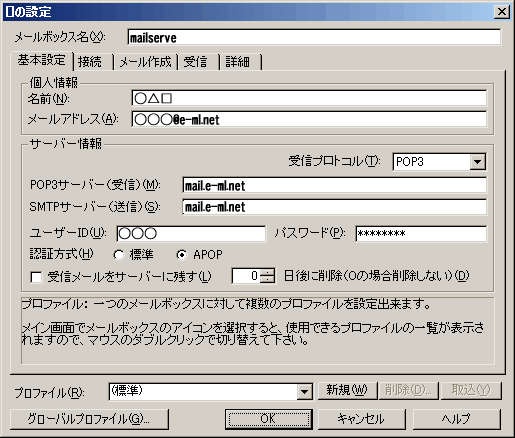Expand the プロファイル (標準) dropdown

point(304,392)
